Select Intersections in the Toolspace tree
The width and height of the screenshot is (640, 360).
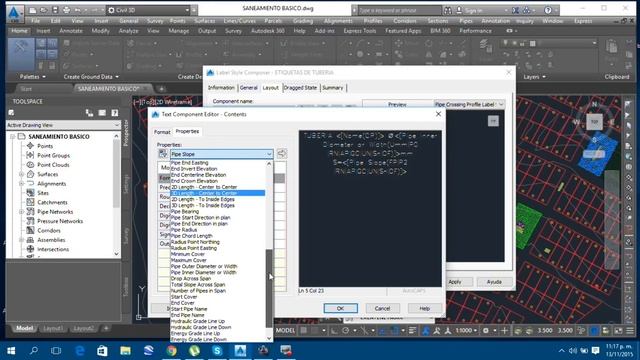pyautogui.click(x=53, y=249)
